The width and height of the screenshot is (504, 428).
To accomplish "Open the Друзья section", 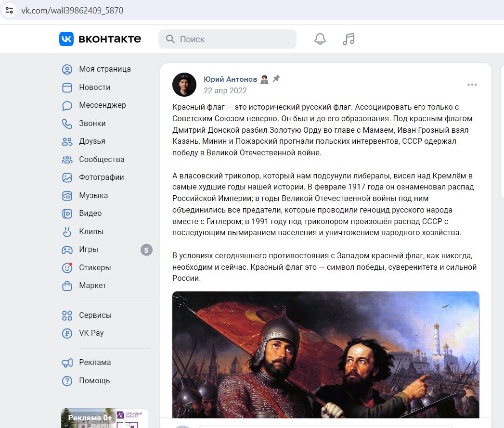I will 92,141.
